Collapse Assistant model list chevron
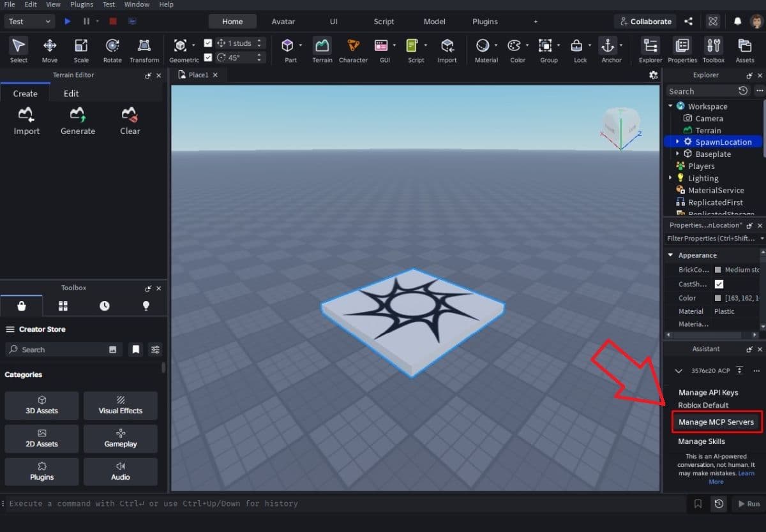The height and width of the screenshot is (532, 766). click(x=679, y=371)
